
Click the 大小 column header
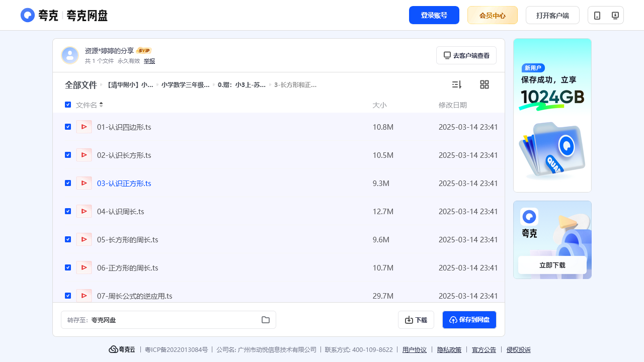point(379,105)
